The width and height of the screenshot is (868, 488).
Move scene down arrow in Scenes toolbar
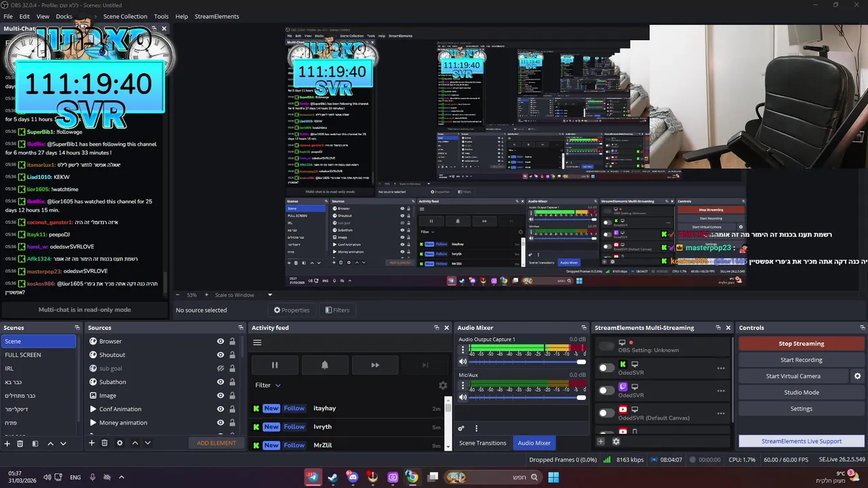click(63, 443)
